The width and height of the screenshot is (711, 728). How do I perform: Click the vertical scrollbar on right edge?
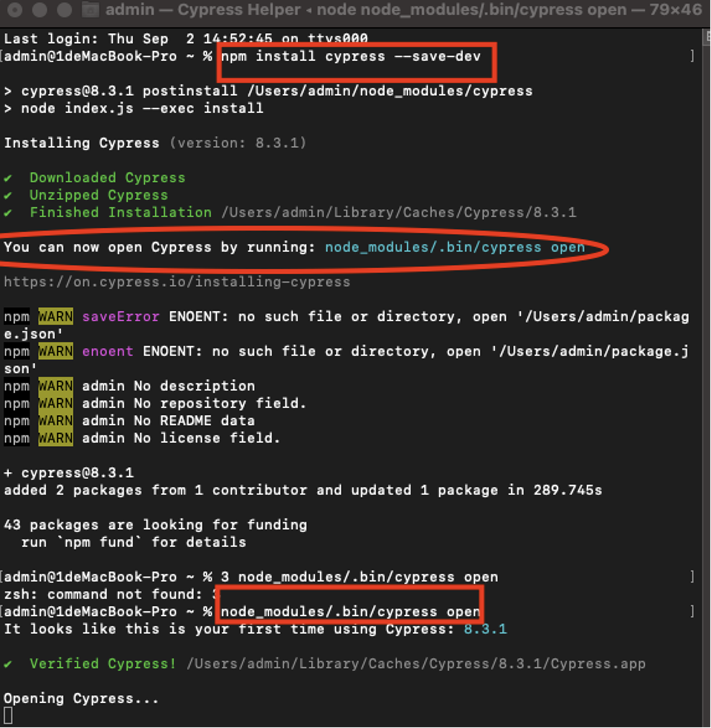[x=706, y=377]
